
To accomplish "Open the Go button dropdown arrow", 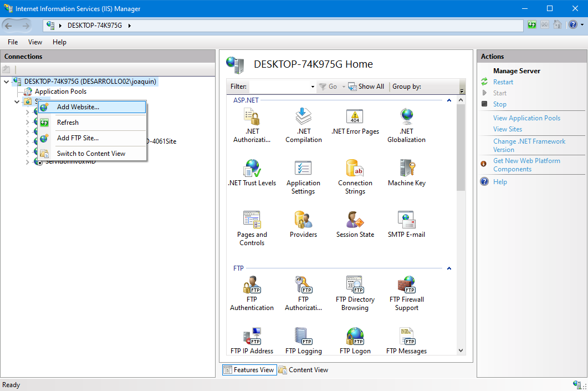I will [344, 87].
